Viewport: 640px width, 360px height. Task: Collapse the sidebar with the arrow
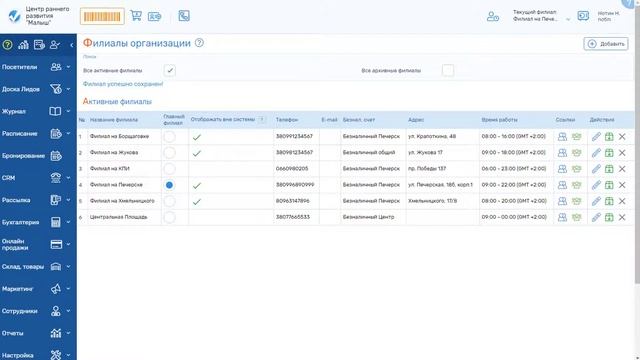(71, 45)
